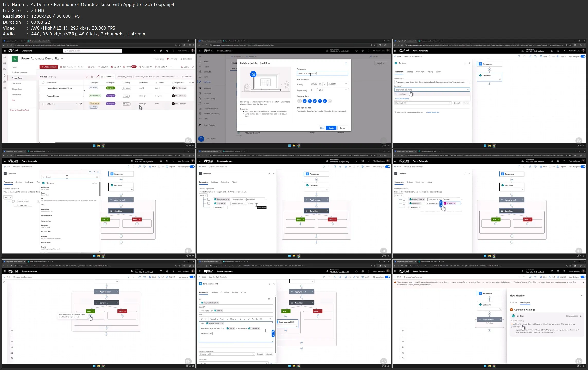This screenshot has width=588, height=370.
Task: Open the filter icon in SharePoint Project Tasks
Action: (87, 77)
